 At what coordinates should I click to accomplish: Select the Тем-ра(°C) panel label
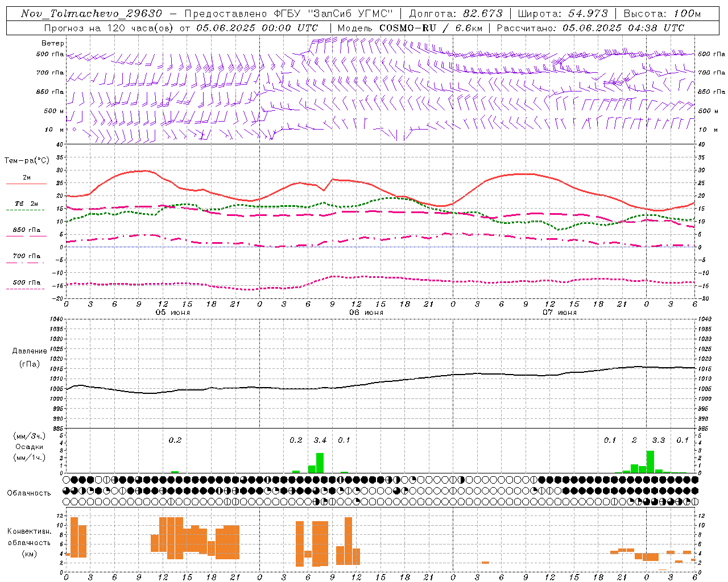(x=27, y=161)
